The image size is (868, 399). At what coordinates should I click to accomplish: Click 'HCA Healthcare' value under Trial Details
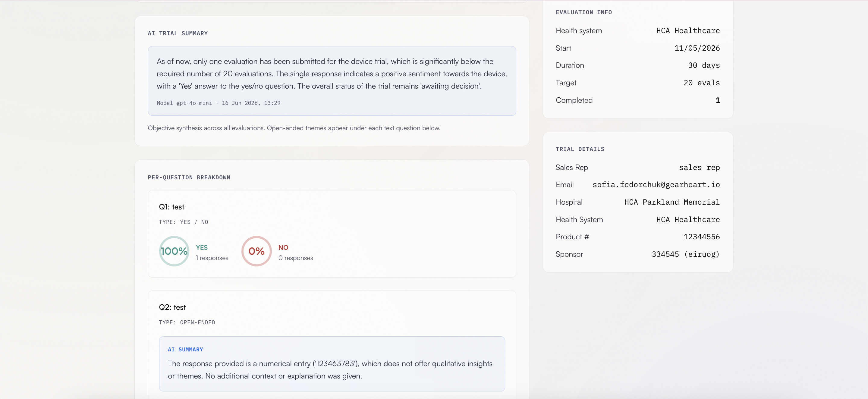[688, 220]
